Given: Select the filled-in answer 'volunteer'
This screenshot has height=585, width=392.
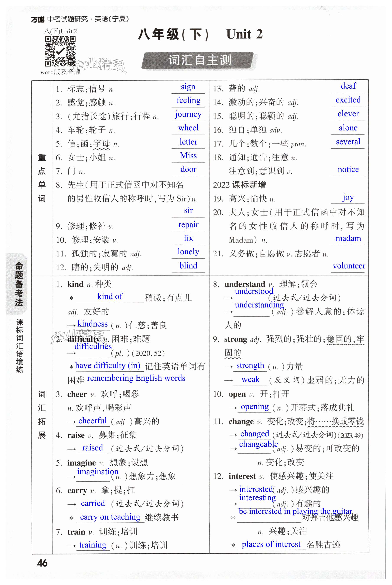Looking at the screenshot, I should (349, 266).
